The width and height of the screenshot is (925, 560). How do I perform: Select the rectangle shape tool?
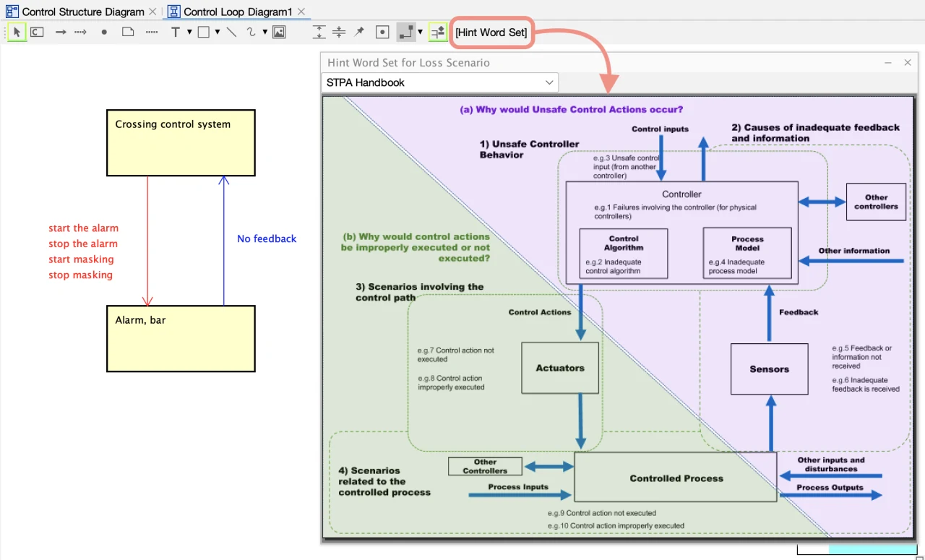click(x=204, y=33)
